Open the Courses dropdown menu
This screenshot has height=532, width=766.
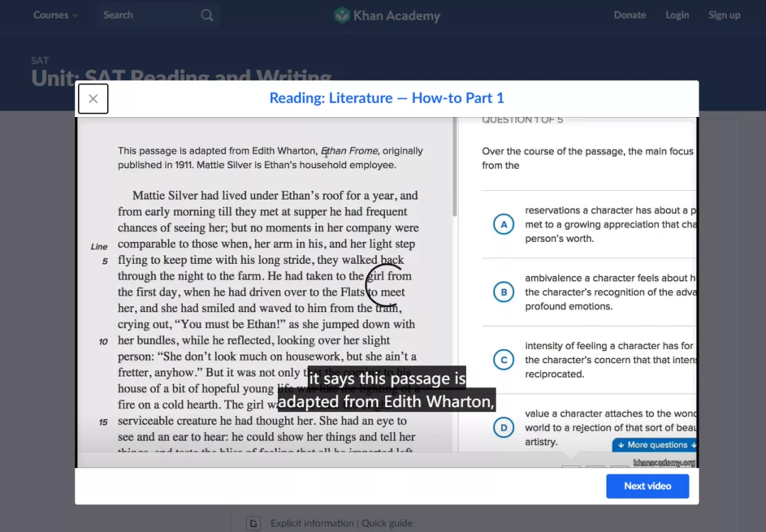coord(55,15)
